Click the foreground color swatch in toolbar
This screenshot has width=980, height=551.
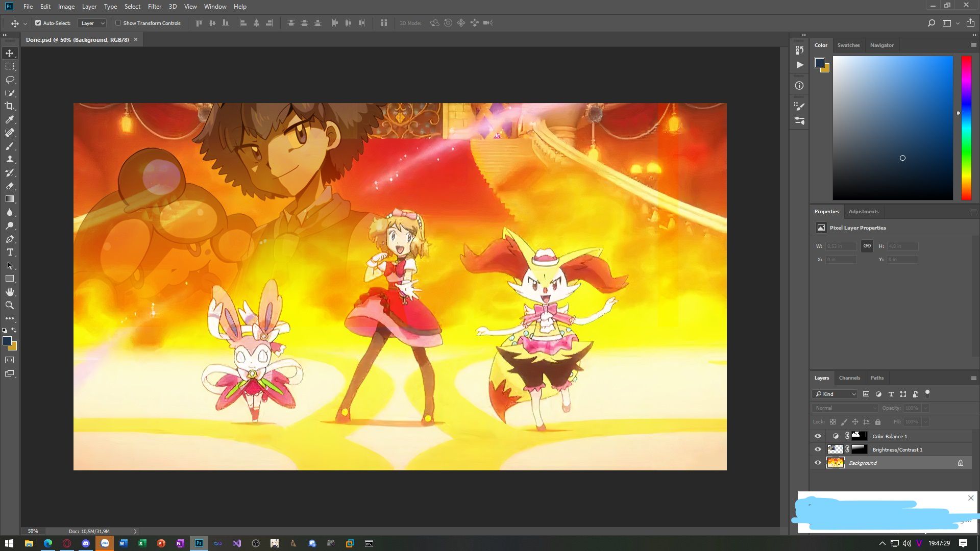click(x=7, y=341)
